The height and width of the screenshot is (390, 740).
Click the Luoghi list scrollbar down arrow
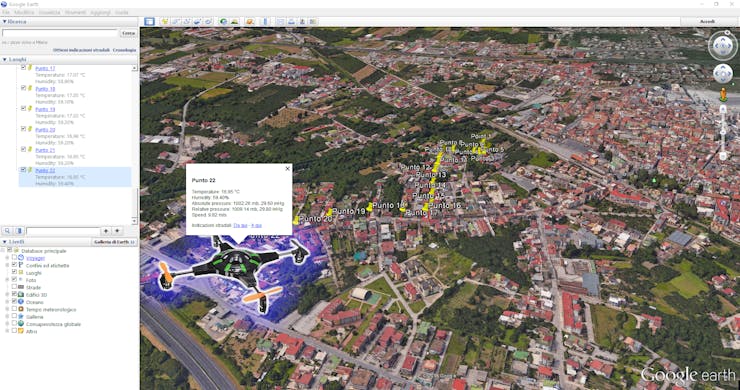coord(135,220)
